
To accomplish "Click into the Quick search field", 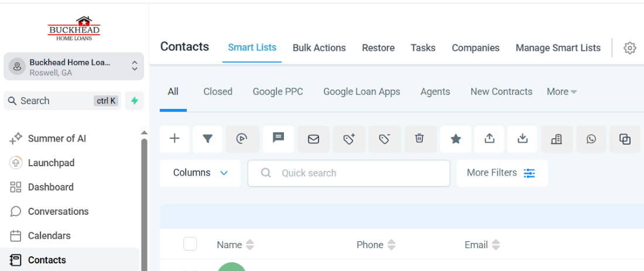I will [x=349, y=173].
